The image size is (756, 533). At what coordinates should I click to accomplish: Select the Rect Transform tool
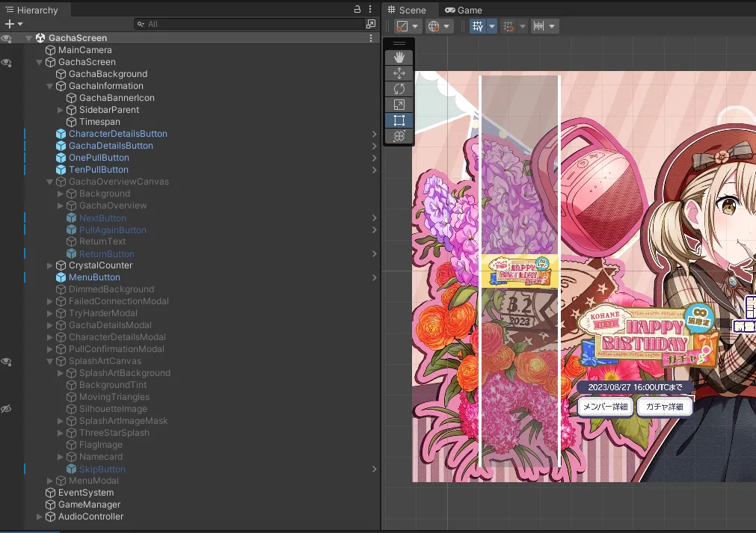pos(399,120)
